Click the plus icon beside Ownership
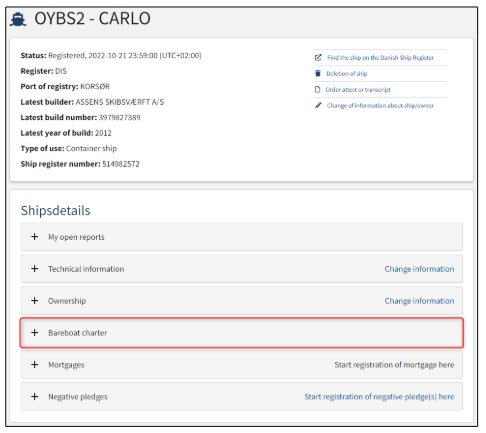This screenshot has width=486, height=433. [x=35, y=301]
